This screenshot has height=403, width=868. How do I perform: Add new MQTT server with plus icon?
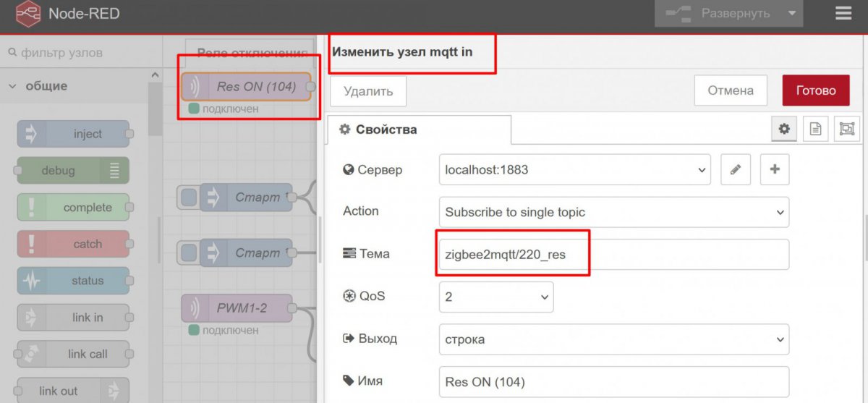775,169
